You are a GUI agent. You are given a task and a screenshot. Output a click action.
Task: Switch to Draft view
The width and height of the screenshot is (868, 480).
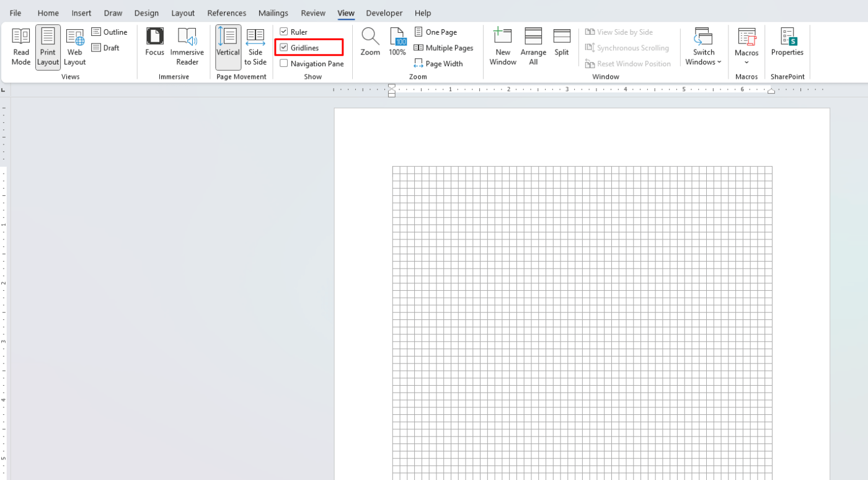(x=106, y=48)
